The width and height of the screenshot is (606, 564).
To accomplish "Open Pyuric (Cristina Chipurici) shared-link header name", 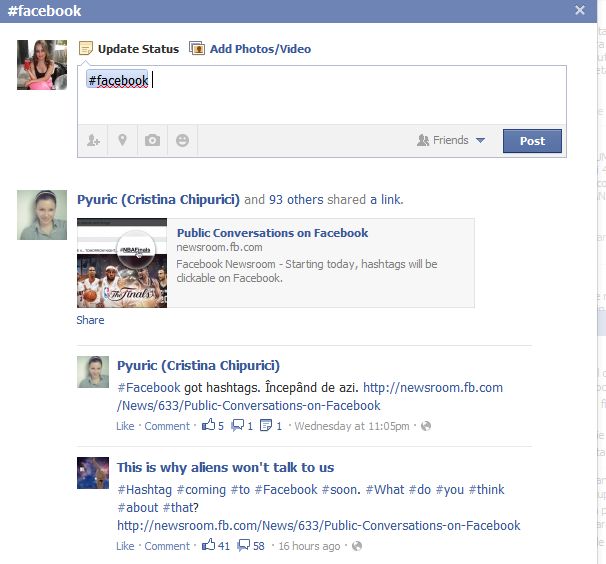I will pos(158,199).
